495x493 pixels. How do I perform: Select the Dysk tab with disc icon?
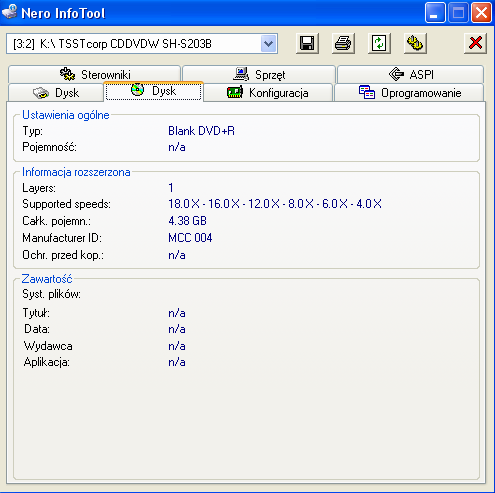click(x=153, y=91)
